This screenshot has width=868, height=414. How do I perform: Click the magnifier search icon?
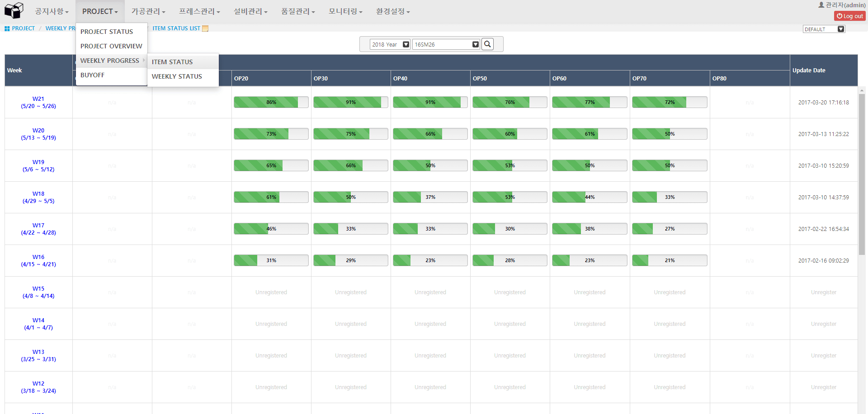[487, 44]
